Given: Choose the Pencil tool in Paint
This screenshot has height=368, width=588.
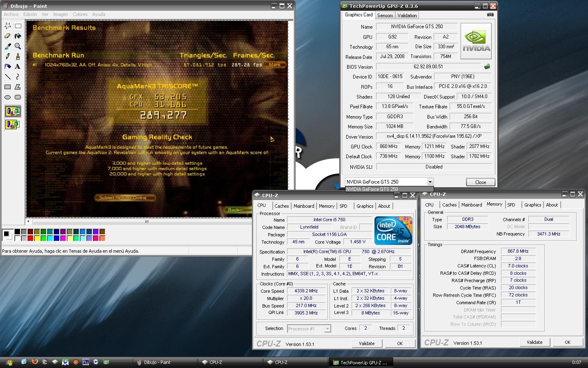Looking at the screenshot, I should [8, 56].
